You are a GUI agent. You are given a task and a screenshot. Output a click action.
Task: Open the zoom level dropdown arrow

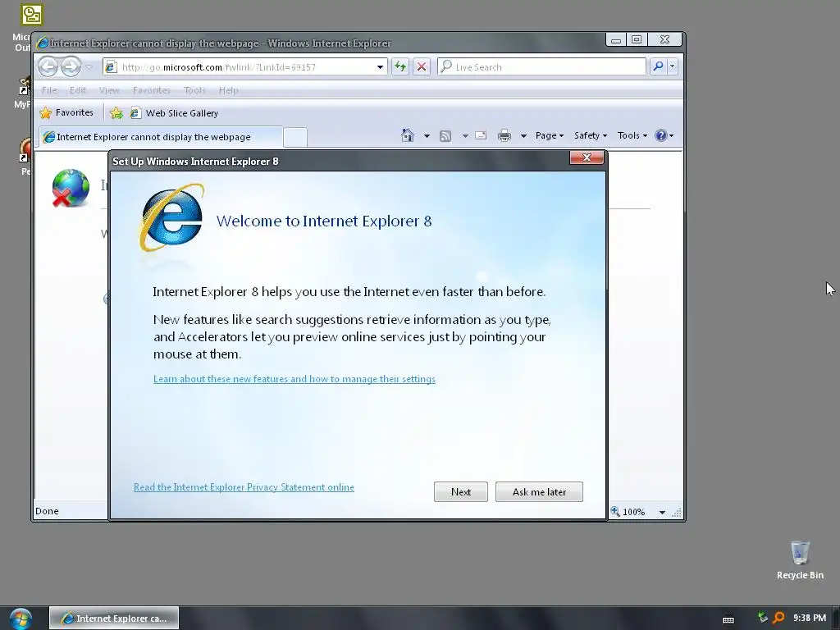tap(662, 512)
